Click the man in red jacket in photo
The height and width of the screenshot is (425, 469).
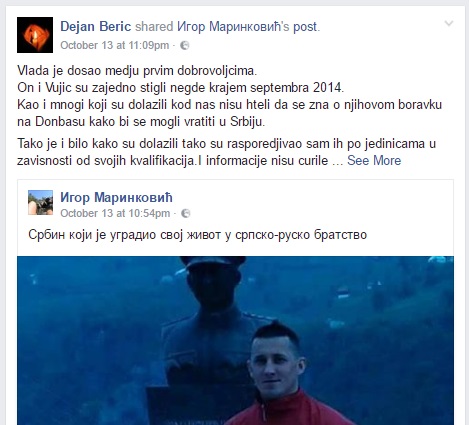[x=282, y=375]
